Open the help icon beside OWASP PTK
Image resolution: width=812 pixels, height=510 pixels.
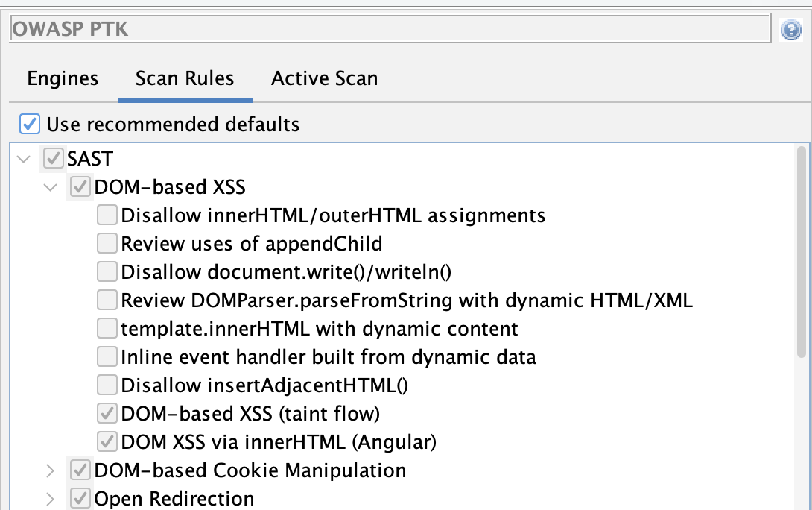coord(790,30)
